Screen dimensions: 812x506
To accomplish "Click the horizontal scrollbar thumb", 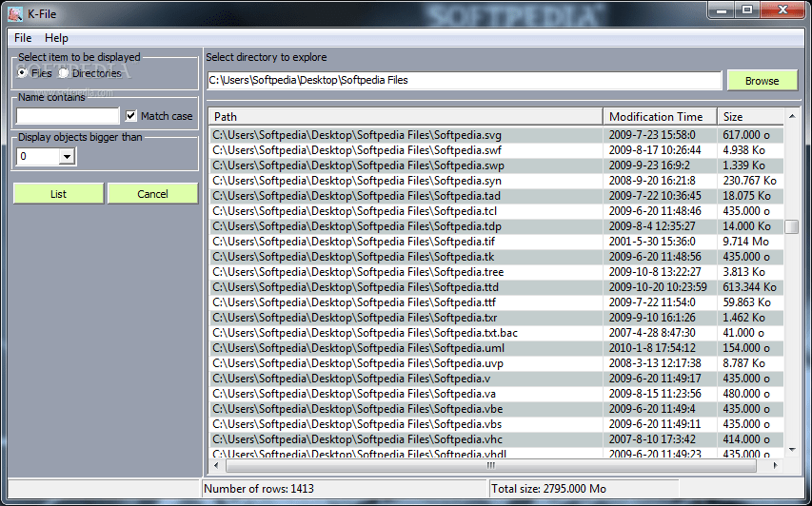I will point(491,466).
